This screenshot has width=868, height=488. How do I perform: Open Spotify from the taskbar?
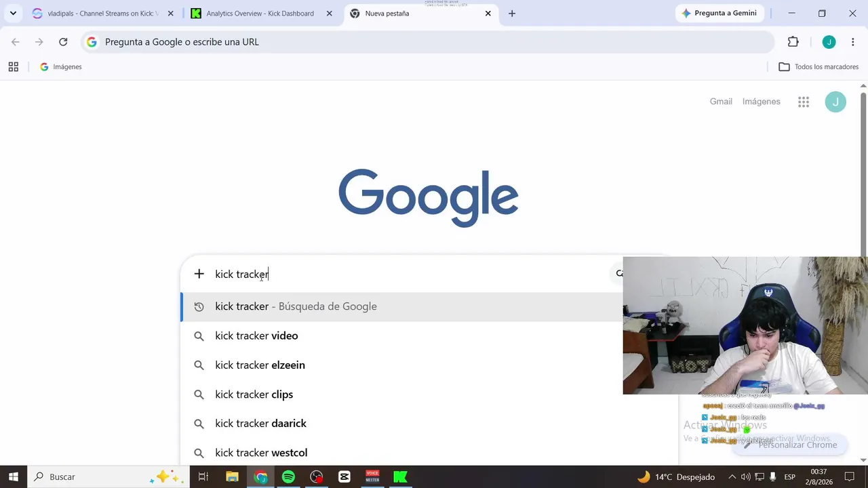[x=288, y=477]
